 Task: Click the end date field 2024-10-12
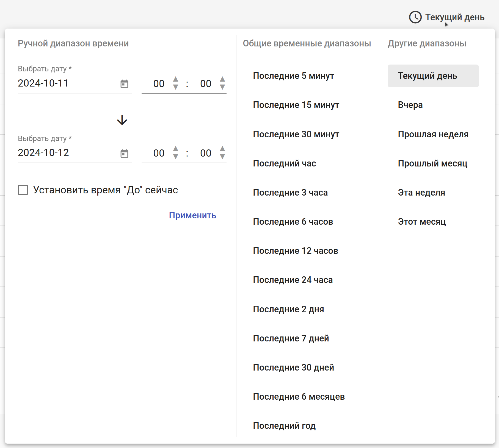point(66,153)
